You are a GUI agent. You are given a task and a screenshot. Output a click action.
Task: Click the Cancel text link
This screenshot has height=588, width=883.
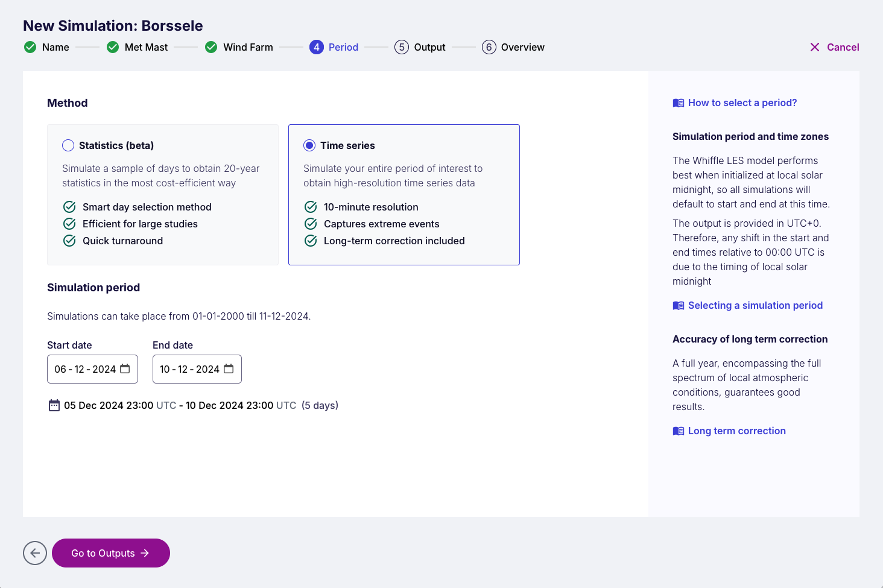pyautogui.click(x=843, y=47)
